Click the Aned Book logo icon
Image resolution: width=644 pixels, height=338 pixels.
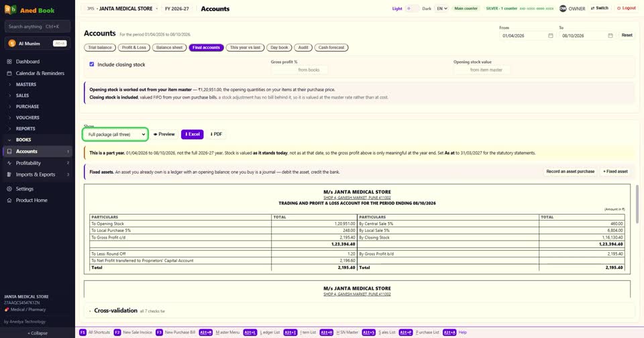tap(10, 10)
